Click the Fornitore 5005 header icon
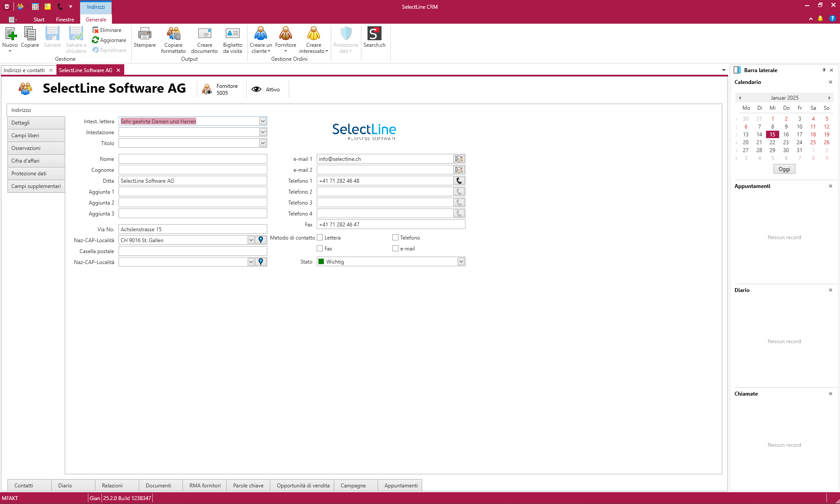 [207, 89]
